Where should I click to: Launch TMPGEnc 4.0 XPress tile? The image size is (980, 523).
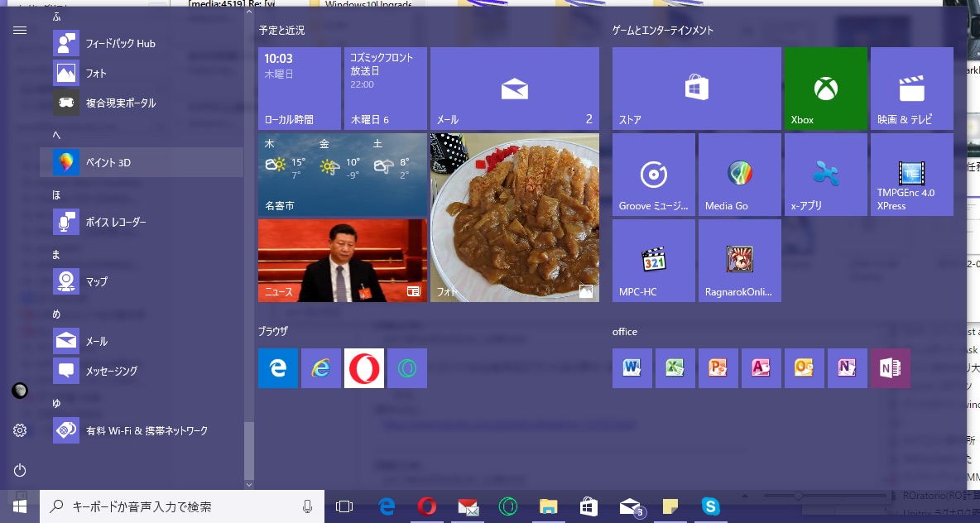[912, 175]
